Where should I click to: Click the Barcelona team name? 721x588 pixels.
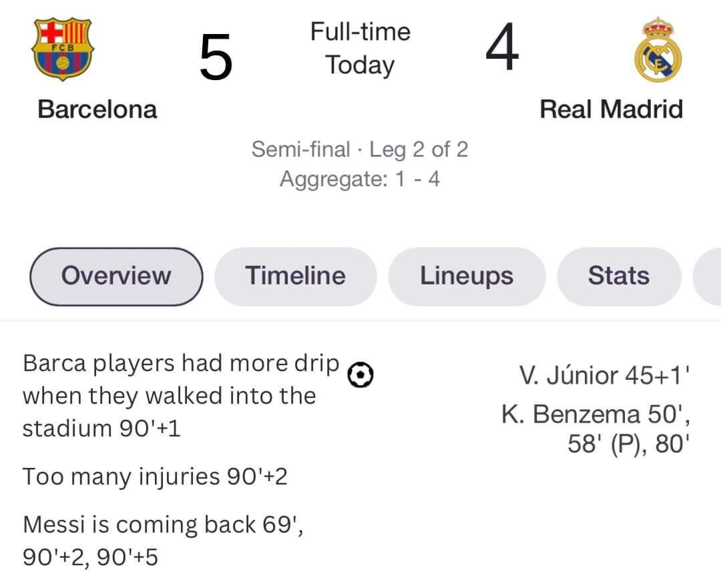pos(97,109)
